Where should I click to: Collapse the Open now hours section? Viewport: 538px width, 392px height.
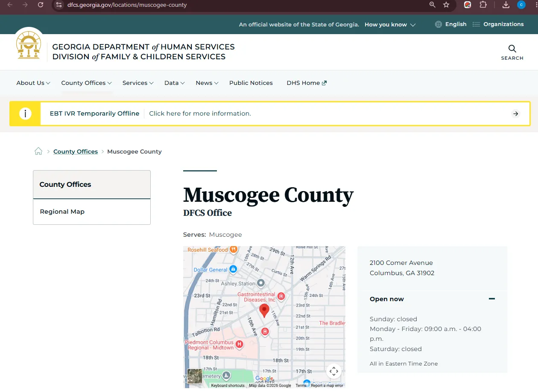tap(492, 299)
